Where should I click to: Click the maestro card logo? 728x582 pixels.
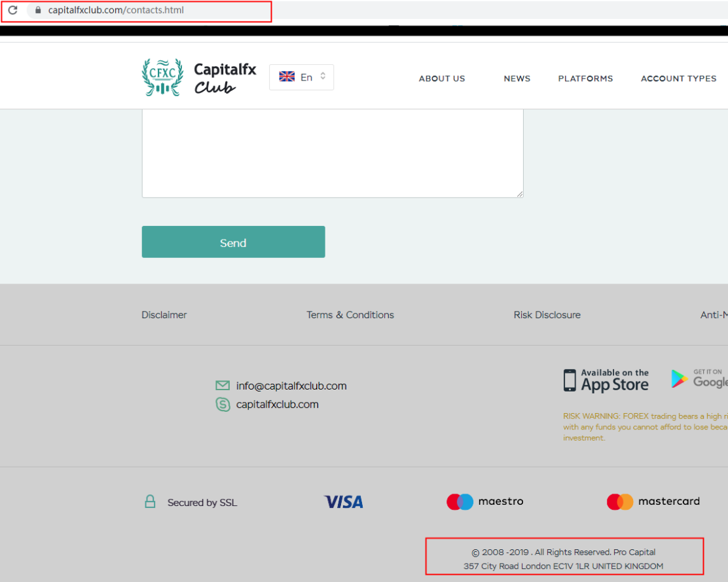click(484, 501)
